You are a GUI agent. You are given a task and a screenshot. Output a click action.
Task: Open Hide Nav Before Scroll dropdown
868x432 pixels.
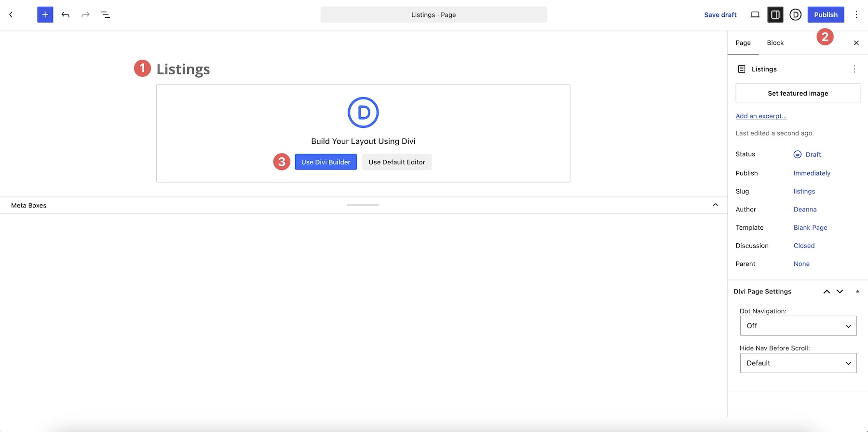click(x=798, y=363)
